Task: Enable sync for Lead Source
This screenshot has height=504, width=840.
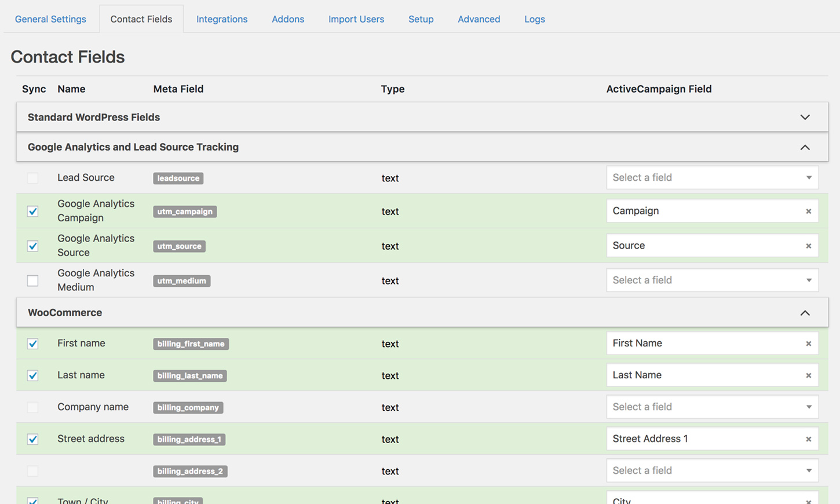Action: click(x=33, y=178)
